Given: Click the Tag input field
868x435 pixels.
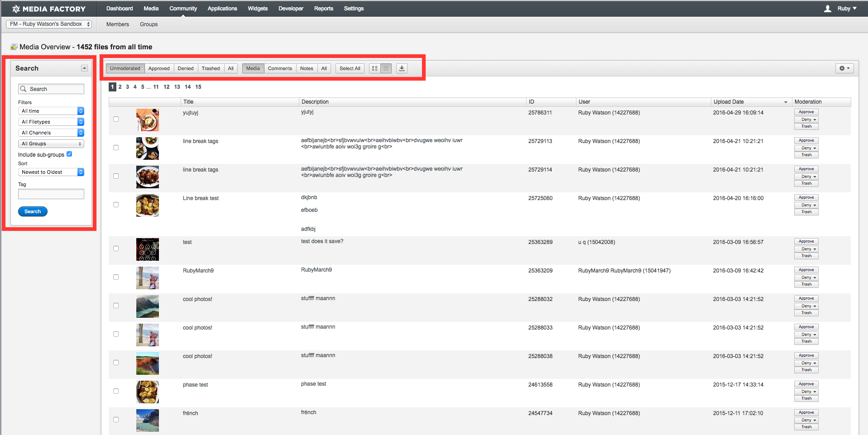Looking at the screenshot, I should pyautogui.click(x=51, y=194).
